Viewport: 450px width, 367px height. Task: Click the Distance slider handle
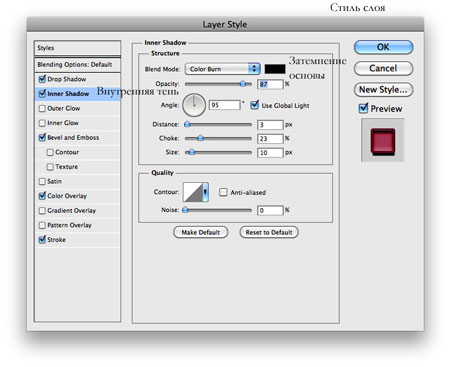tap(187, 124)
